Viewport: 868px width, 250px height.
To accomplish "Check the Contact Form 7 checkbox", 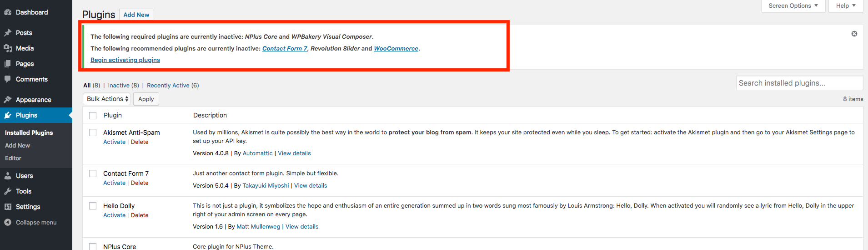I will pyautogui.click(x=93, y=173).
